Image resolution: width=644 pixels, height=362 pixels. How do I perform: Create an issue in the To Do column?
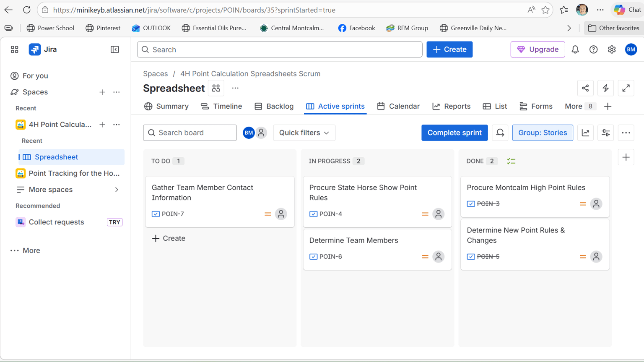tap(169, 238)
